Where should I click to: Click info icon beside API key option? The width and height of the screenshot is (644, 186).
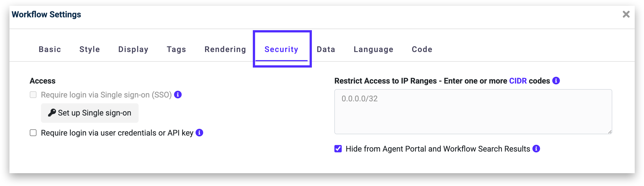199,133
